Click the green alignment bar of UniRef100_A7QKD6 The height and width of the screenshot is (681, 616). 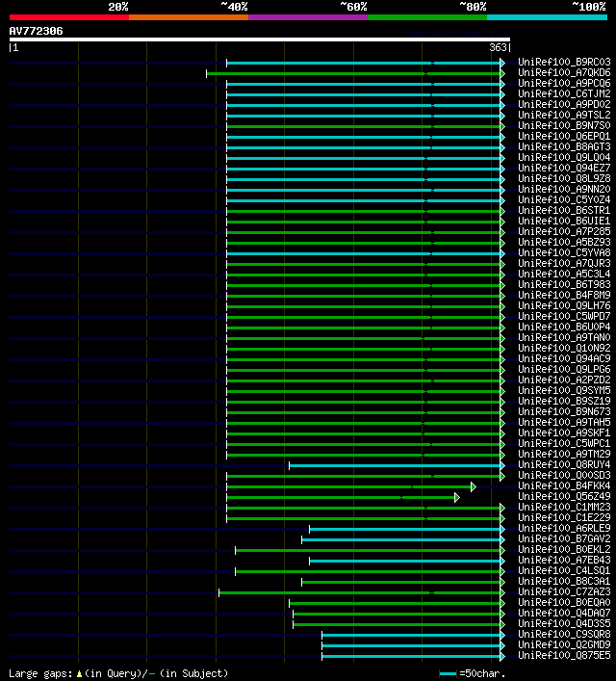pos(353,74)
